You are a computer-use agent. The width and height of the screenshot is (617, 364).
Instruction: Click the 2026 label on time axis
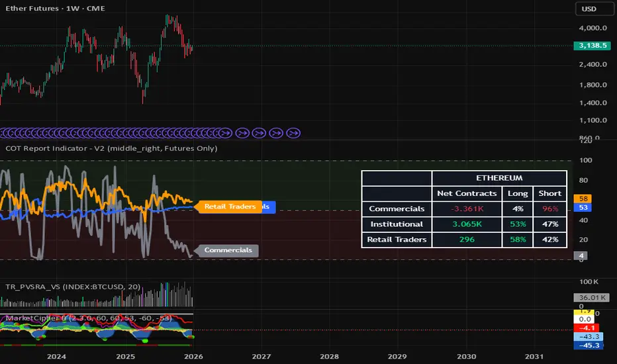click(x=193, y=357)
